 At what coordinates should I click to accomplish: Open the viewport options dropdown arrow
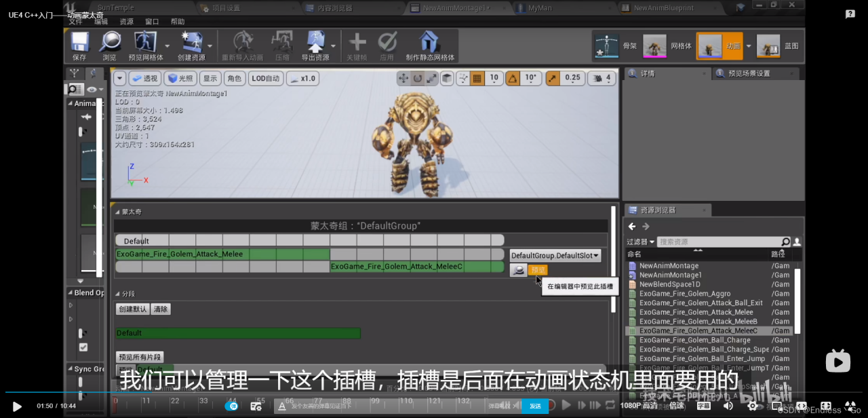120,79
